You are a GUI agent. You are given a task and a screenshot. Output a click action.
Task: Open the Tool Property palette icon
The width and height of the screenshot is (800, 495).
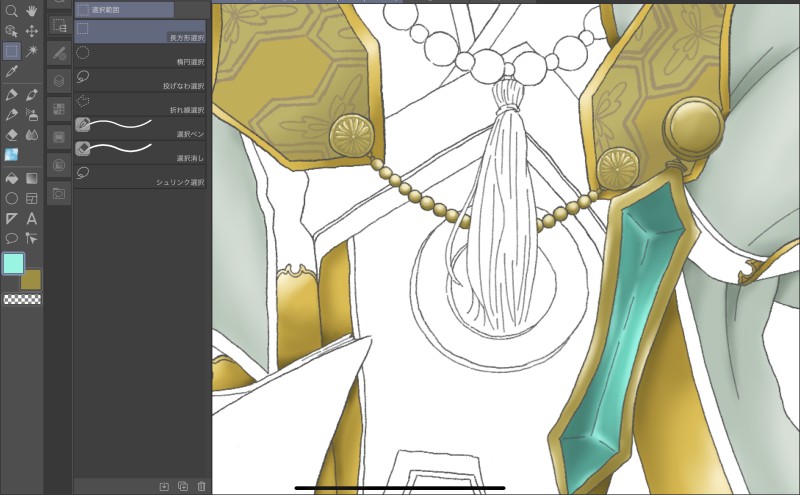click(x=59, y=53)
